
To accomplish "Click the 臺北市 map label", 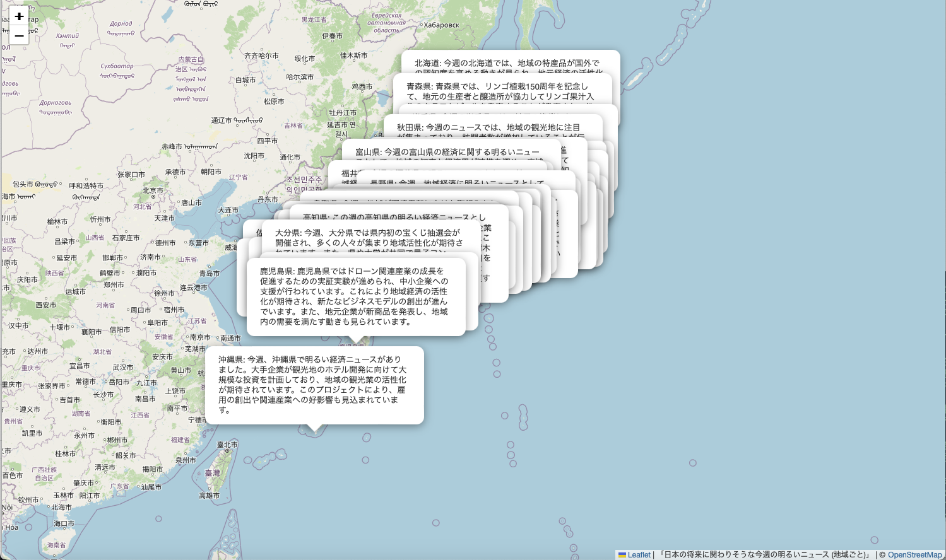I will point(227,445).
